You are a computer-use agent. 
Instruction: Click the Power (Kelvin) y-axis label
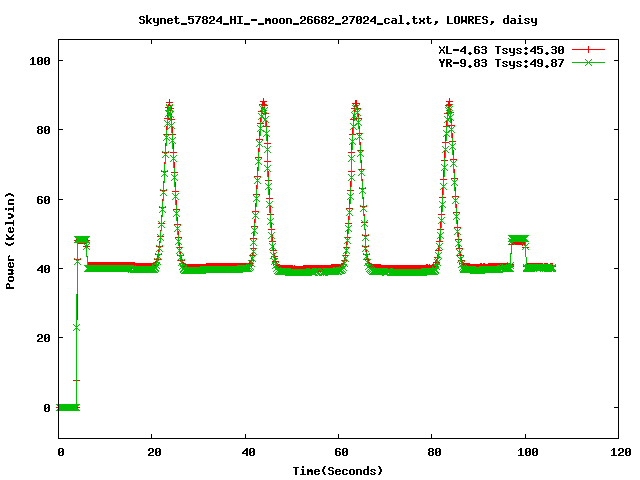click(x=10, y=241)
